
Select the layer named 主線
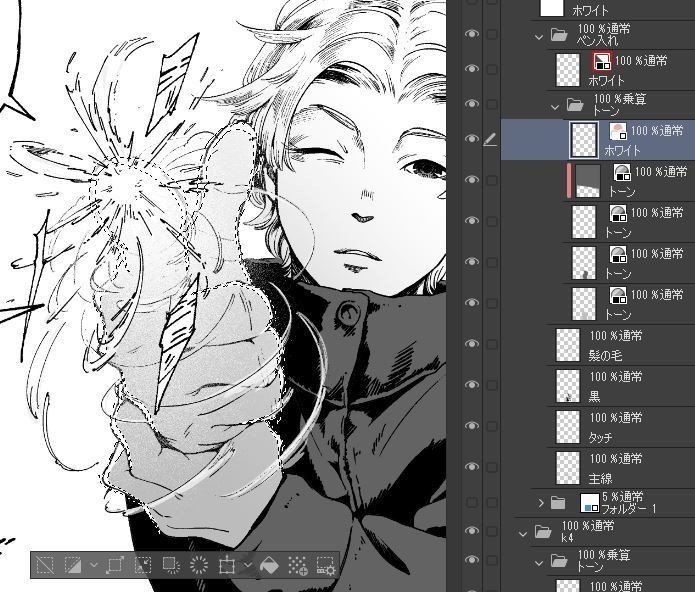tap(600, 479)
